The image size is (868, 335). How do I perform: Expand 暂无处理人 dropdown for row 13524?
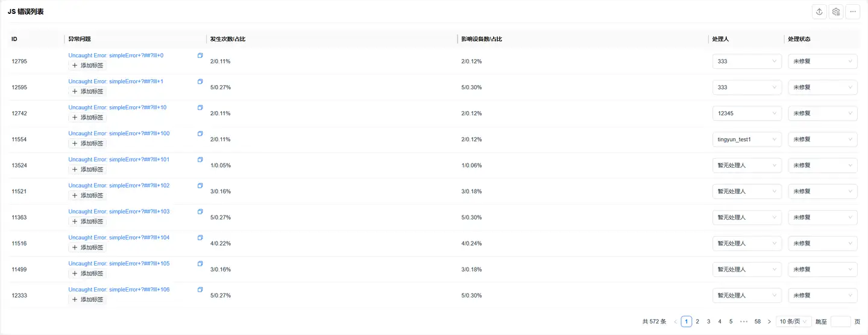(747, 165)
